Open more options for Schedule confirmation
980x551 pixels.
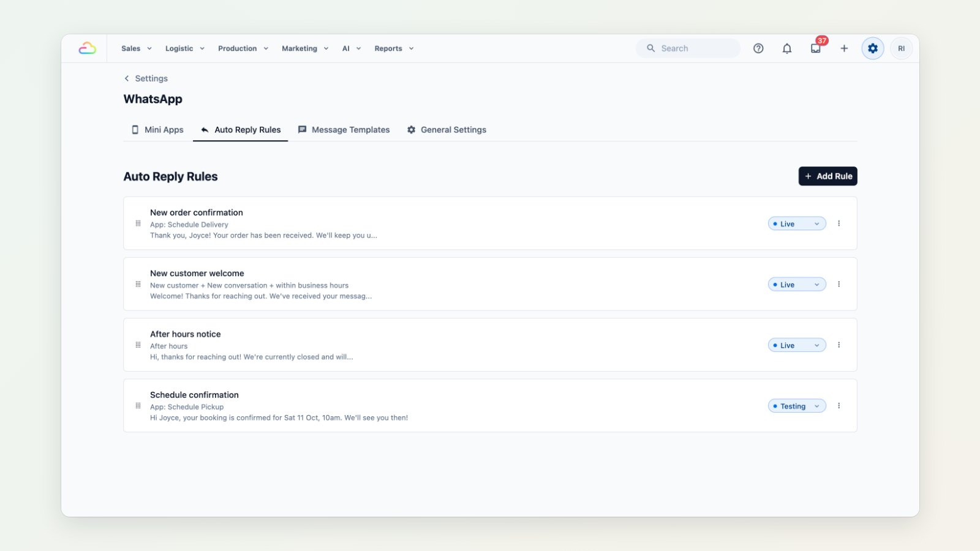pos(839,405)
